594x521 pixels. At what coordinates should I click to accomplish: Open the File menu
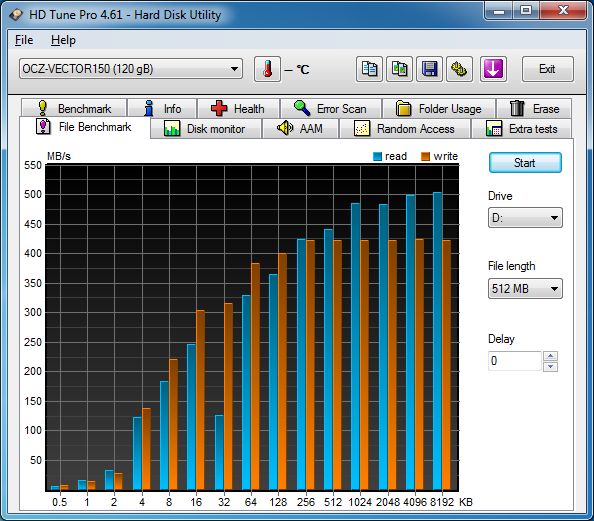[24, 40]
